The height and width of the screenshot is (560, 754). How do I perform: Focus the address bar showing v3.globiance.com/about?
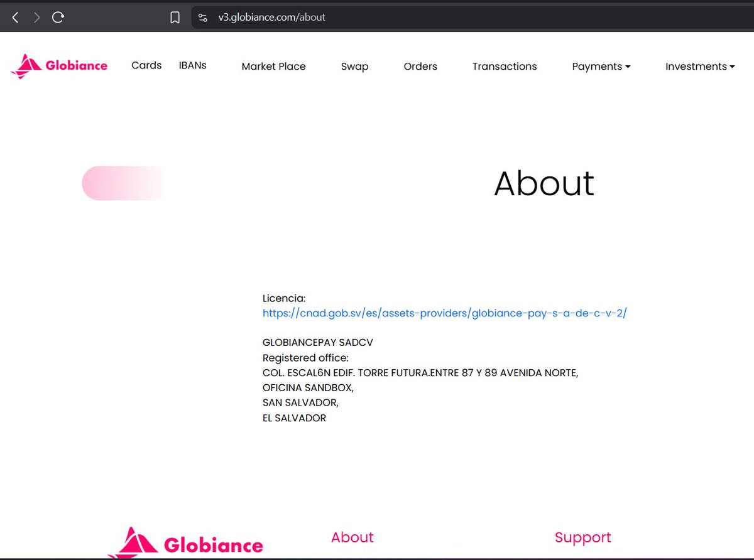[473, 18]
